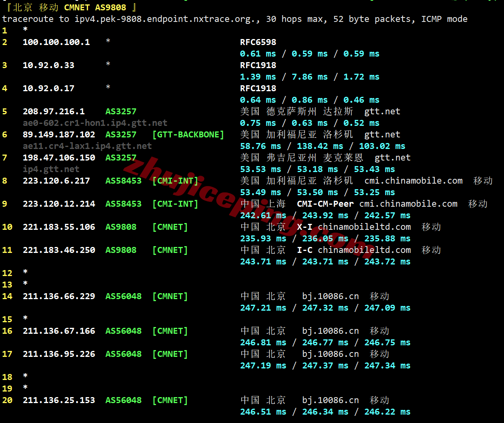Click AS3257 on hop 5

pos(121,112)
